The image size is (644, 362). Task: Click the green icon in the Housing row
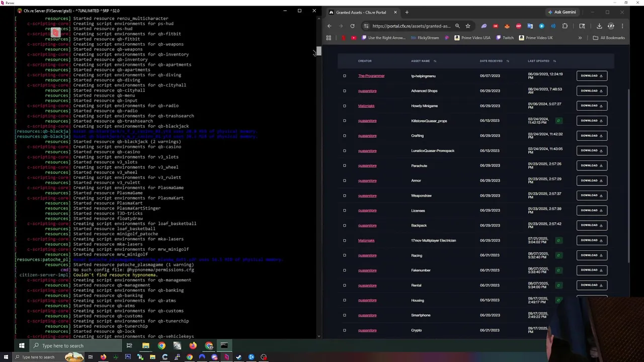point(558,300)
